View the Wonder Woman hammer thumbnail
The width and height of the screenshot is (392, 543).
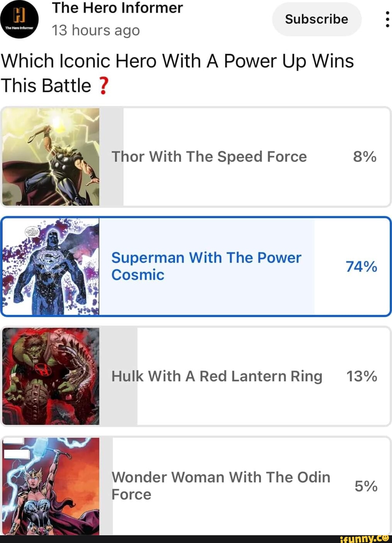tap(51, 486)
